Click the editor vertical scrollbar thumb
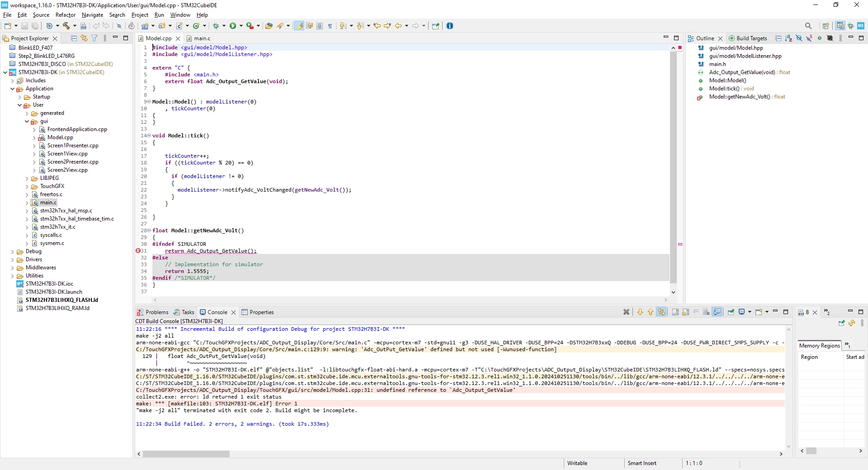Screen dimensions: 868x470 (x=673, y=167)
